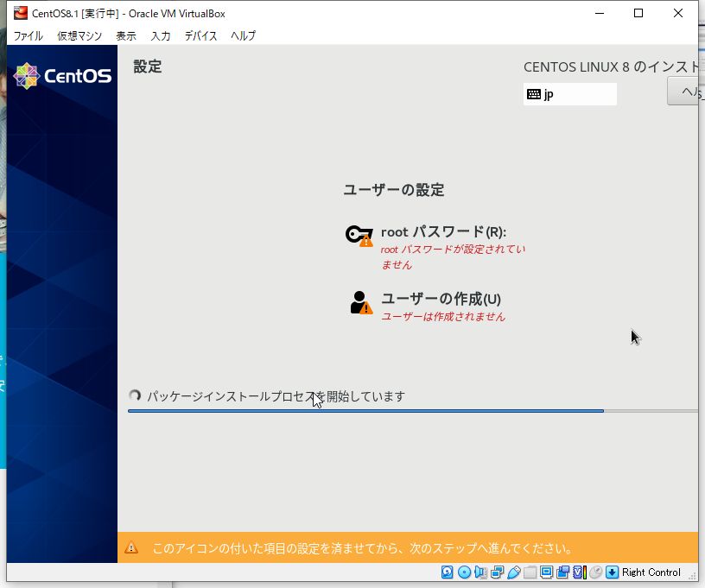Click the USB devices status icon
705x588 pixels.
pyautogui.click(x=513, y=572)
